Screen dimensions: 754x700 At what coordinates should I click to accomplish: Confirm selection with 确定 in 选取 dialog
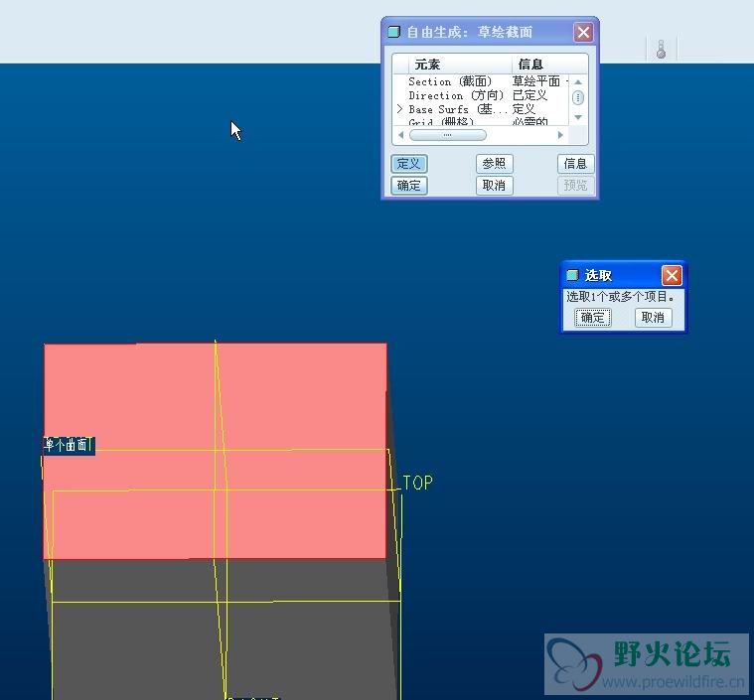592,318
